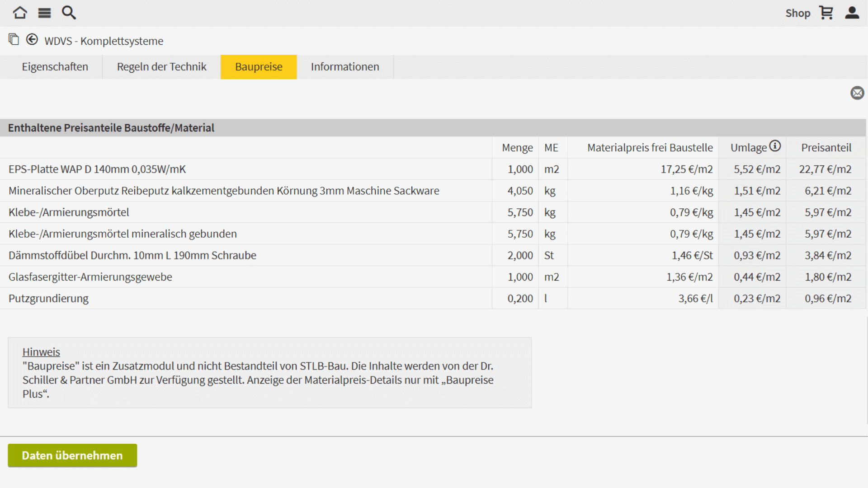This screenshot has height=488, width=868.
Task: Open the hamburger menu icon
Action: tap(44, 13)
